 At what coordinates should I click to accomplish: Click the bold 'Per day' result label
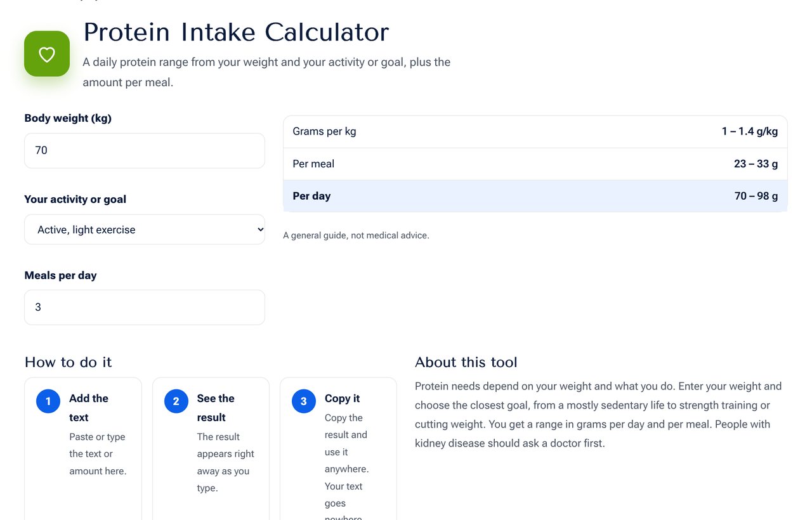click(x=311, y=196)
